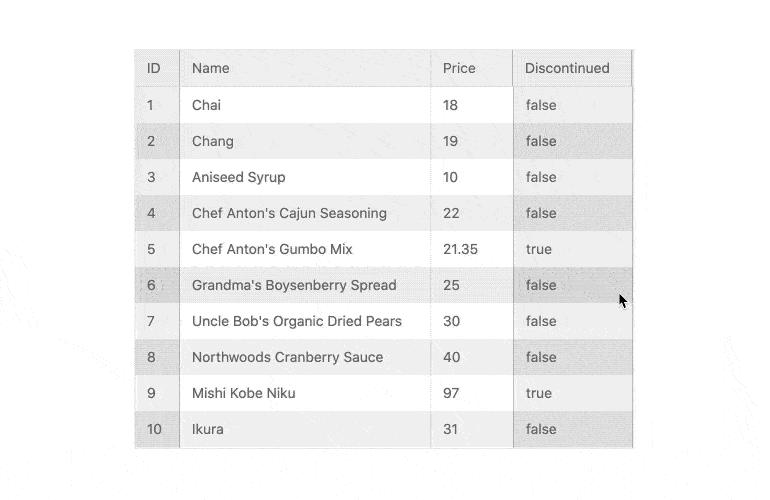Click the Ikura name cell
This screenshot has width=770, height=500.
208,429
